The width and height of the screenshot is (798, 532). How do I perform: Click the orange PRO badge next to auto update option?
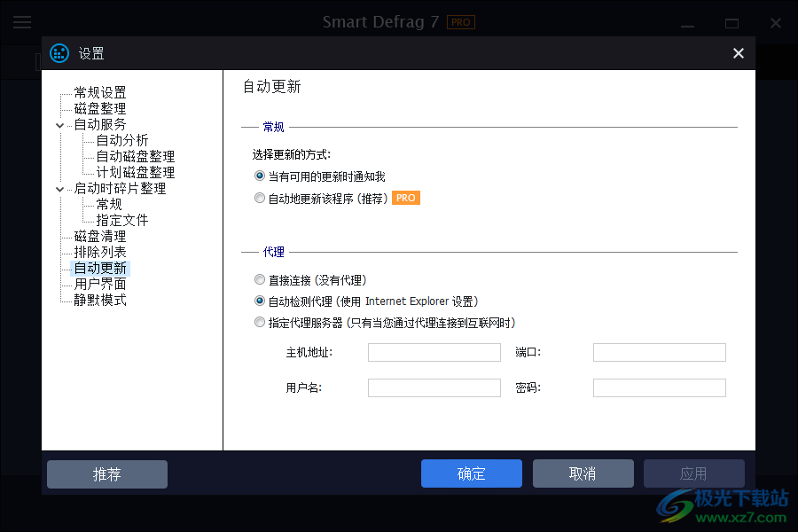(x=405, y=198)
